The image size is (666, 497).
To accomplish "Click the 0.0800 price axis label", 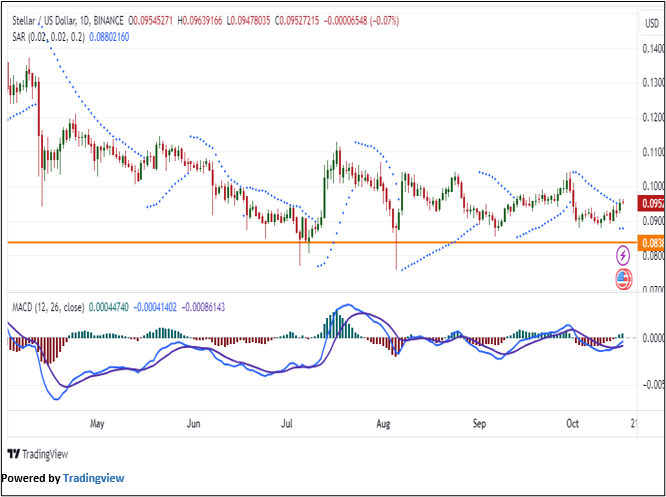I will tap(653, 256).
